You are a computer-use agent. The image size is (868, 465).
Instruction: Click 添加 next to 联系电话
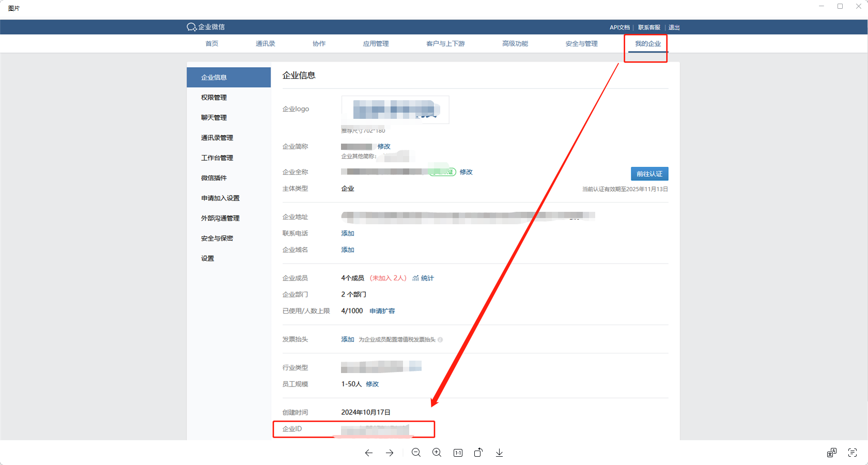click(348, 234)
